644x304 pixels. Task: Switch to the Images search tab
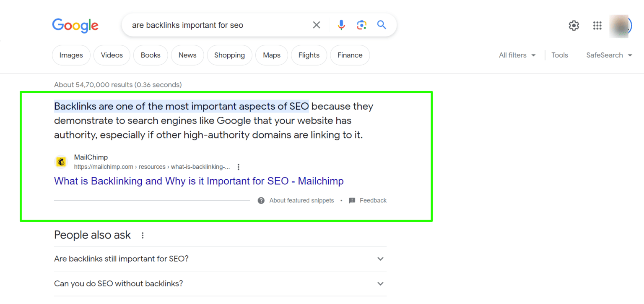pos(71,55)
